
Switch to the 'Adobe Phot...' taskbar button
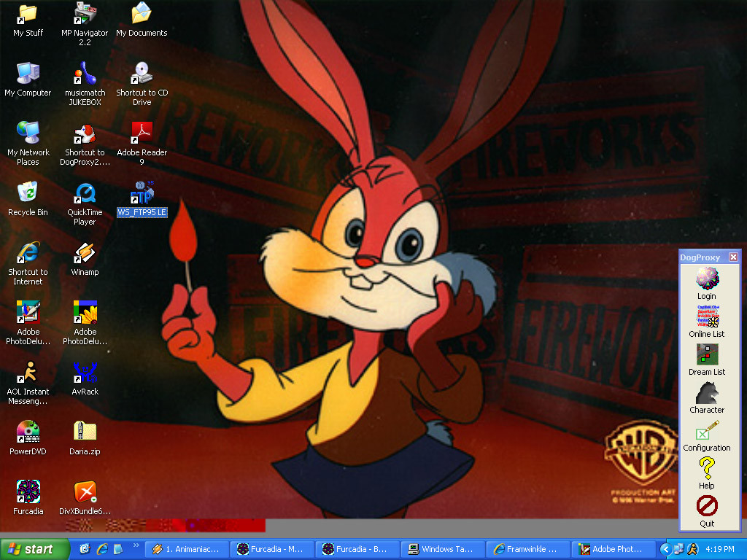click(613, 549)
